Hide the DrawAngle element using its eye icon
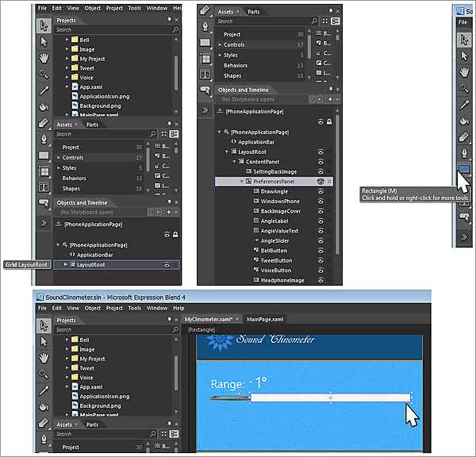The height and width of the screenshot is (457, 476). tap(320, 192)
